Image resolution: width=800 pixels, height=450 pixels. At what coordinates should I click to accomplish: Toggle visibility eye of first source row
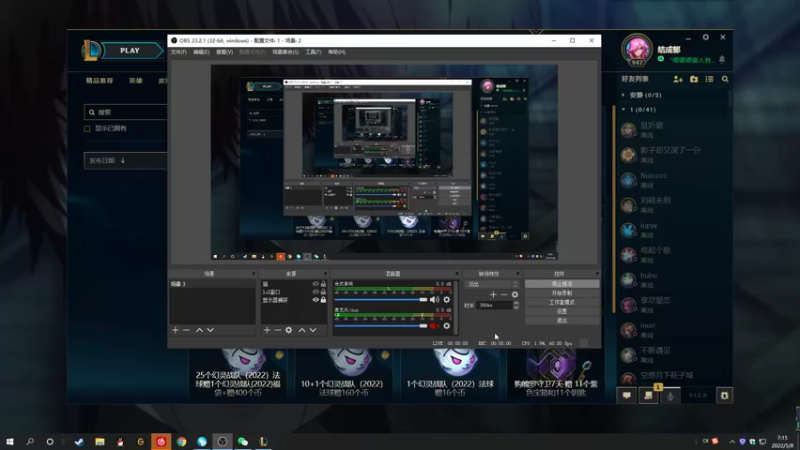(315, 284)
